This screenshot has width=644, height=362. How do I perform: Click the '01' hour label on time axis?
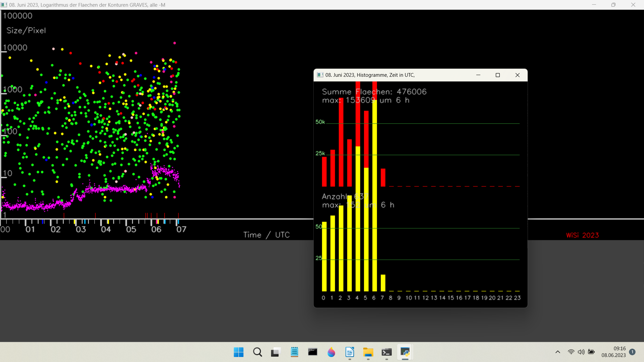pos(30,230)
